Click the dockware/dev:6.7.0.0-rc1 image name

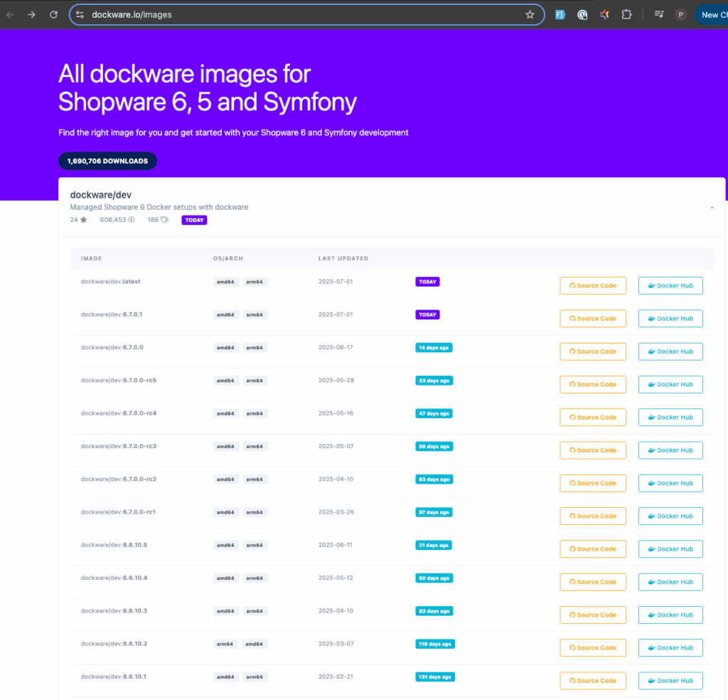[118, 512]
